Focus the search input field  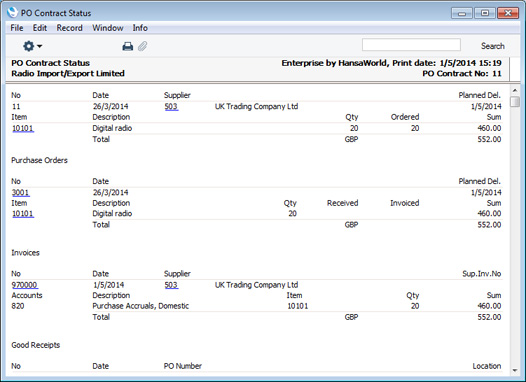click(411, 45)
